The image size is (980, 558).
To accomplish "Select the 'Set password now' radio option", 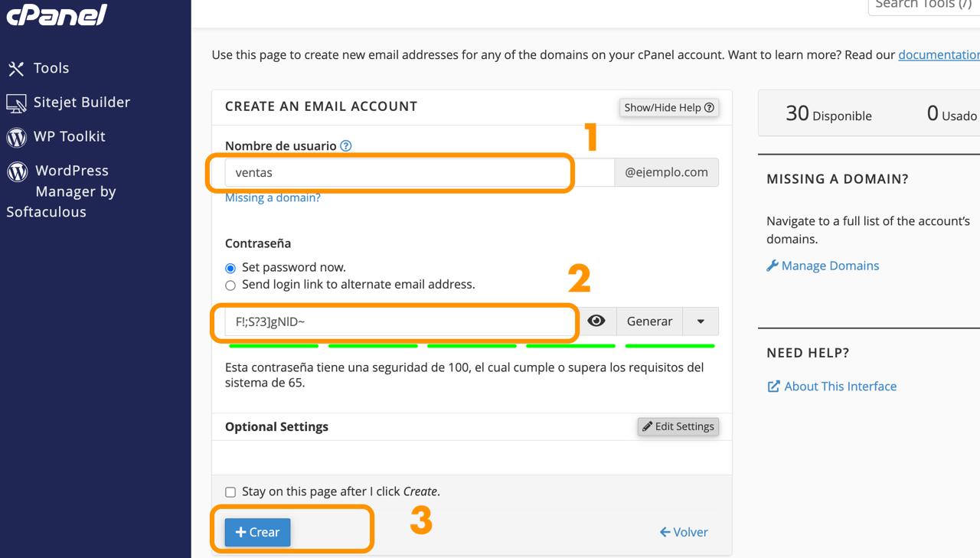I will tap(230, 268).
